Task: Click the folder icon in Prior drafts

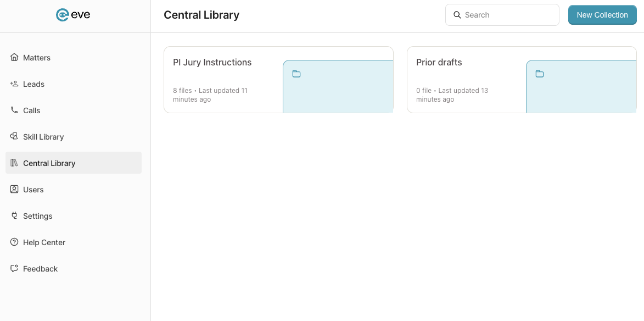Action: [x=540, y=74]
